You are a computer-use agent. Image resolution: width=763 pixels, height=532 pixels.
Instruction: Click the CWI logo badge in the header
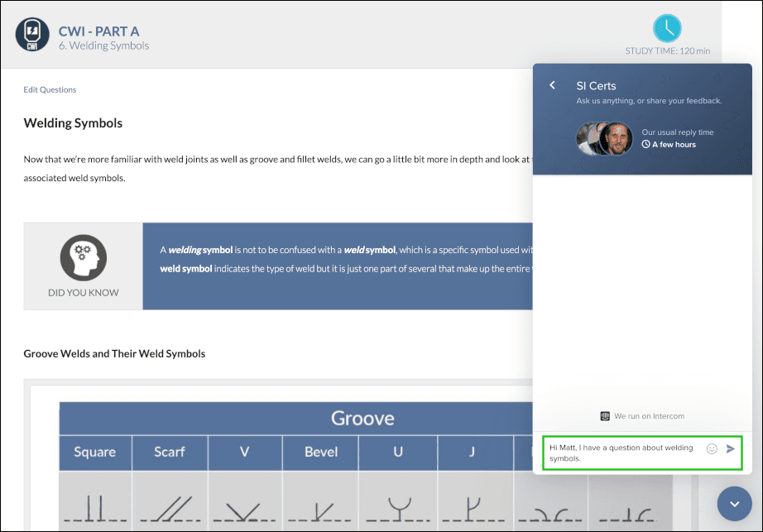pos(32,35)
